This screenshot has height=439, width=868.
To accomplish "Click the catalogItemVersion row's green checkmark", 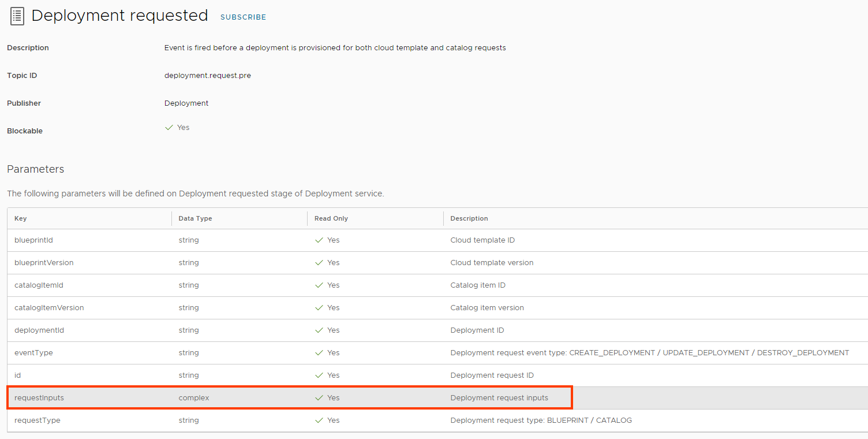I will 319,307.
